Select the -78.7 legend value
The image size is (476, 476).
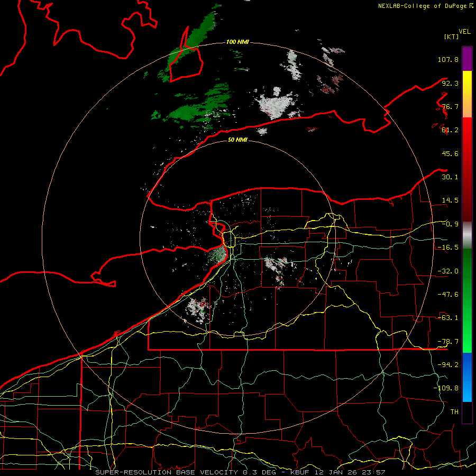point(448,342)
